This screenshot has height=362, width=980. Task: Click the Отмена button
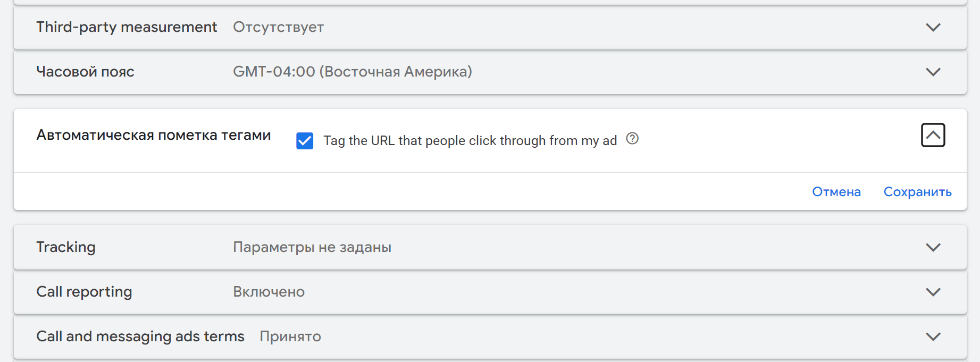[x=836, y=192]
